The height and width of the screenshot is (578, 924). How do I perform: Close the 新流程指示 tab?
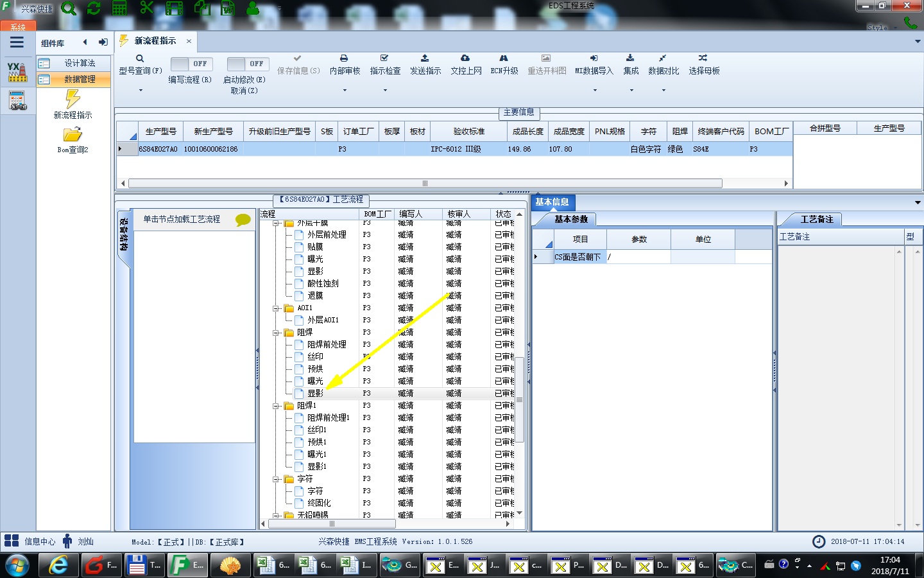189,41
